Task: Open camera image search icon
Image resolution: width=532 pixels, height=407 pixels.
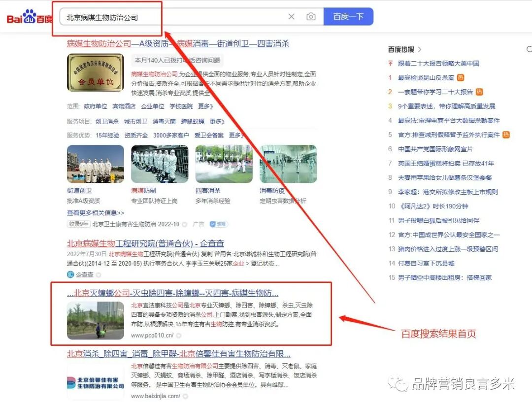Action: 311,17
